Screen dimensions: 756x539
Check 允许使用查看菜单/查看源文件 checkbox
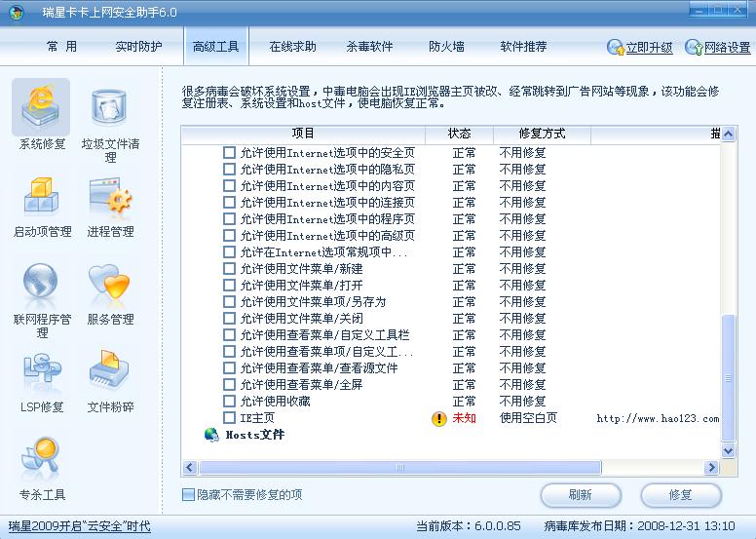[230, 368]
